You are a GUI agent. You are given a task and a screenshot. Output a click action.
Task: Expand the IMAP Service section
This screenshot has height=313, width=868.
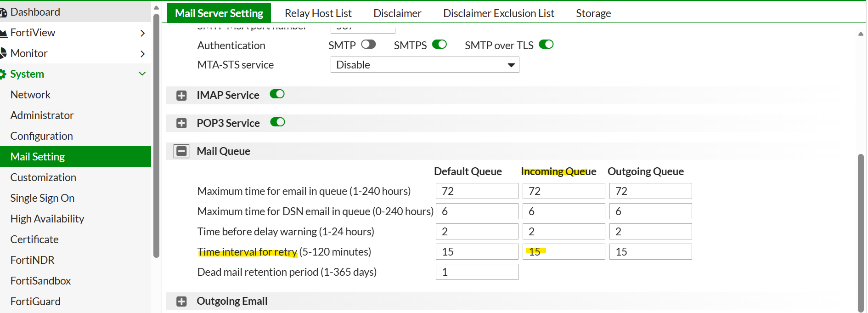[182, 95]
